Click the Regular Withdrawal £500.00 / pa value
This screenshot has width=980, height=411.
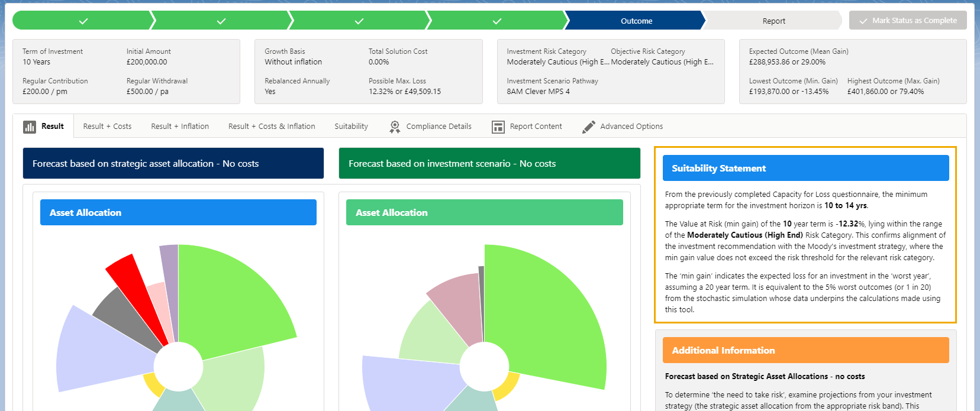click(147, 92)
